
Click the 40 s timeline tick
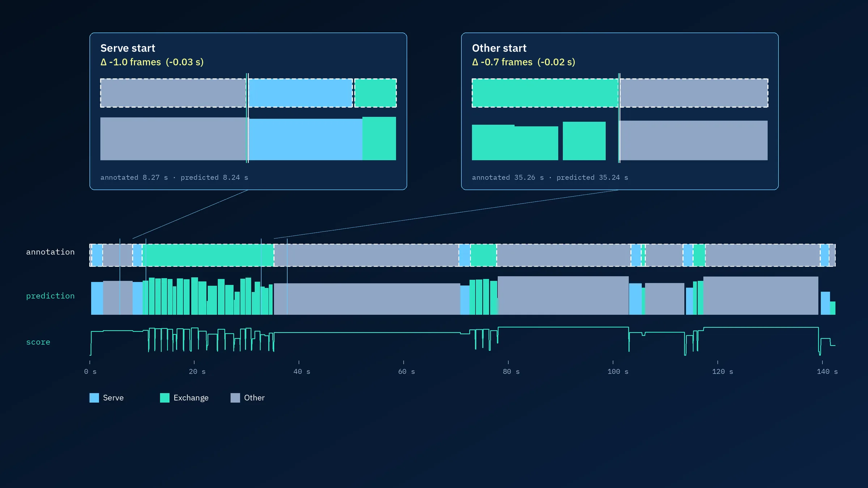tap(299, 362)
